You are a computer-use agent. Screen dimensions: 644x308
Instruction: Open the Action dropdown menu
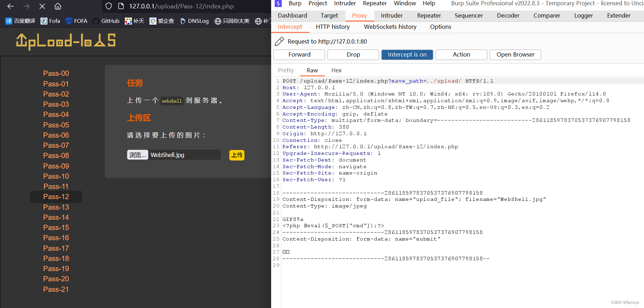pos(461,54)
